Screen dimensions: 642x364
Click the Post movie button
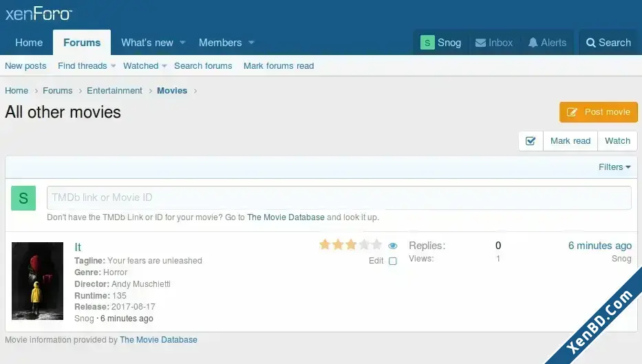[599, 112]
